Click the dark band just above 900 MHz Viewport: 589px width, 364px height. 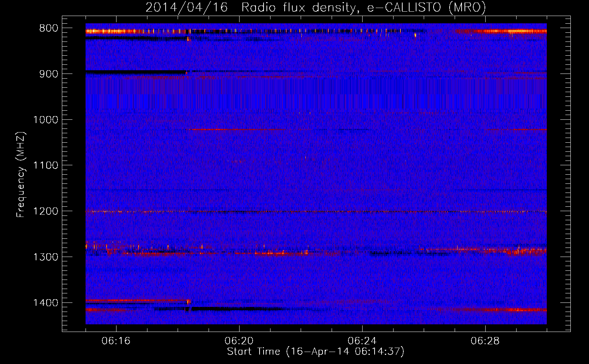(136, 72)
